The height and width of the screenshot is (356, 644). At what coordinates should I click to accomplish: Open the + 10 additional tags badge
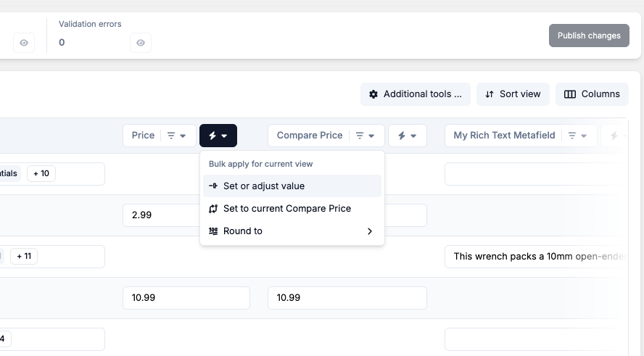tap(41, 173)
